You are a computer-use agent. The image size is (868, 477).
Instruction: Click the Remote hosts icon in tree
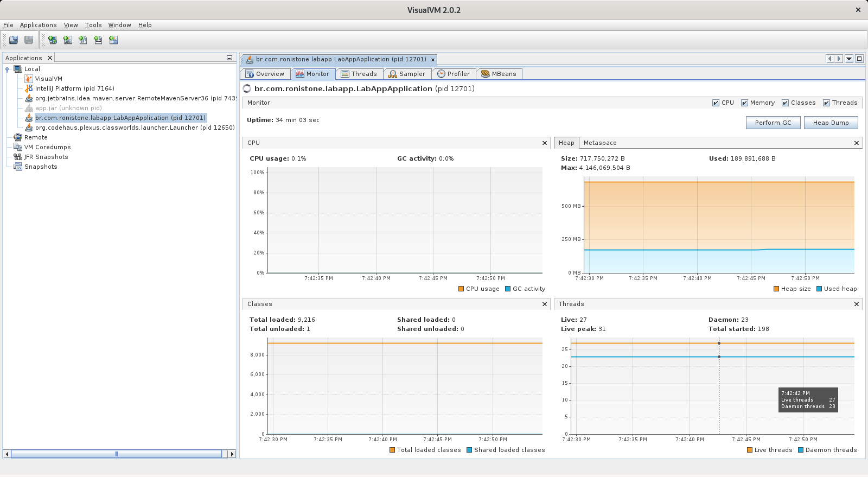(x=18, y=137)
